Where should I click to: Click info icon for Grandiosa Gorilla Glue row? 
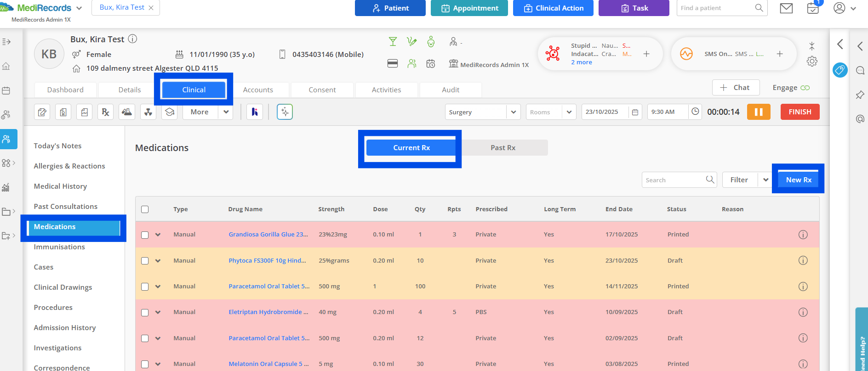803,235
